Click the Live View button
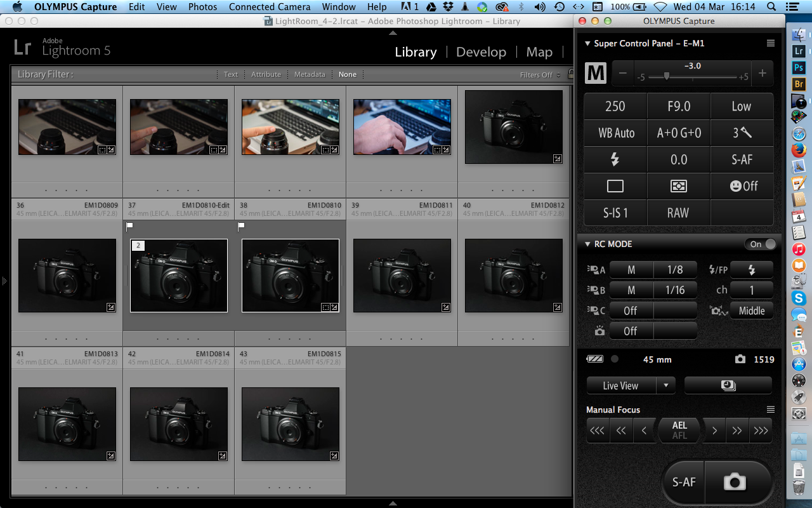 pyautogui.click(x=621, y=385)
